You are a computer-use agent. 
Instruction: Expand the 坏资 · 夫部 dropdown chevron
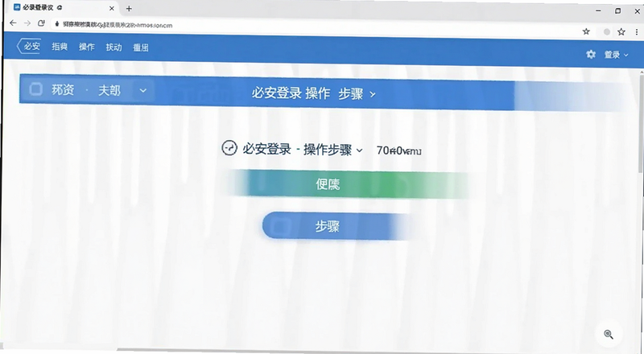pos(143,90)
